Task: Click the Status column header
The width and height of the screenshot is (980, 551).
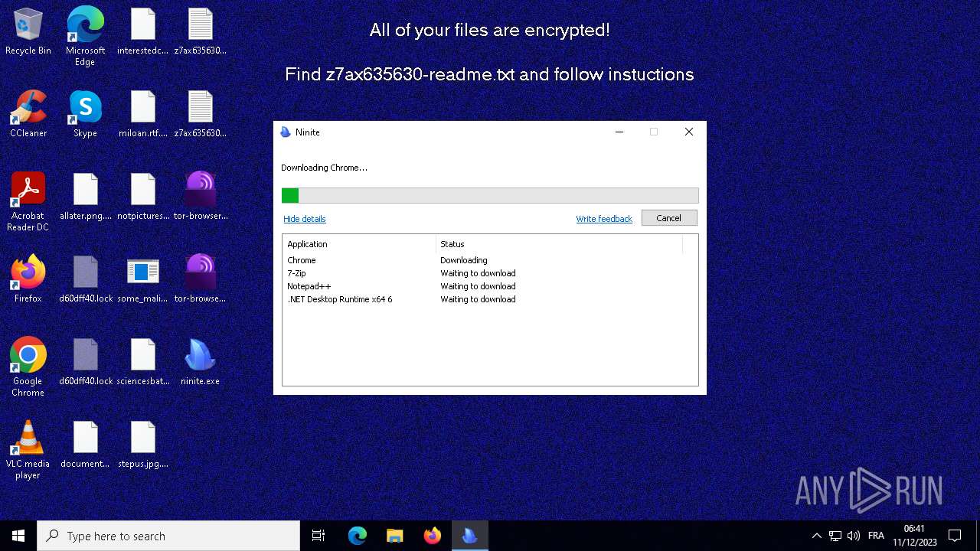Action: (559, 244)
